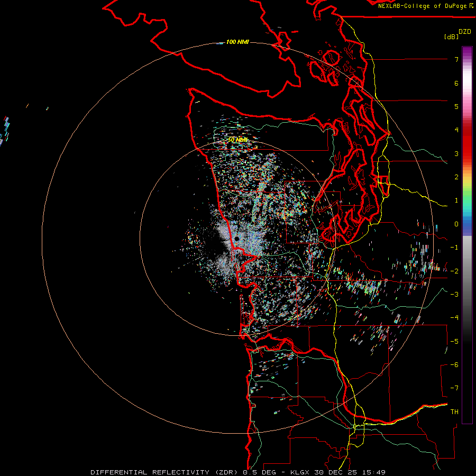Click the 4 value on color scale
The height and width of the screenshot is (476, 476).
tap(456, 130)
